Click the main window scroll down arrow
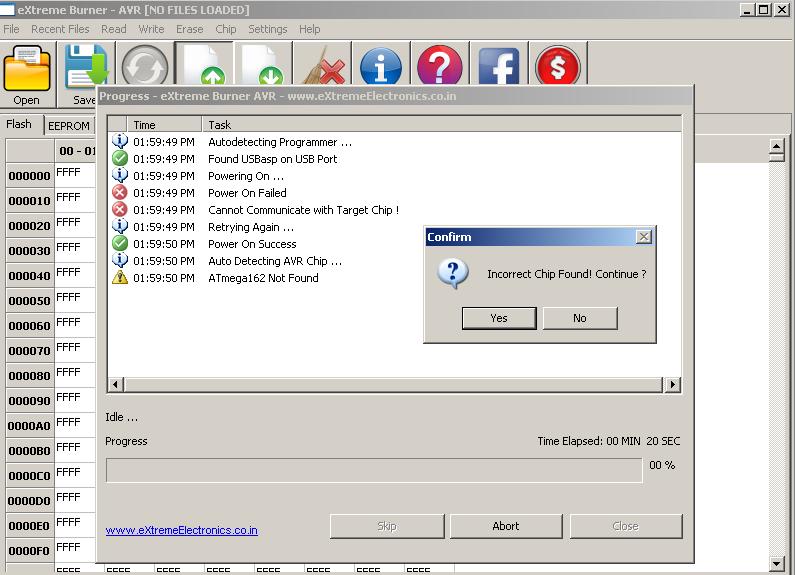The height and width of the screenshot is (575, 795). click(x=777, y=563)
